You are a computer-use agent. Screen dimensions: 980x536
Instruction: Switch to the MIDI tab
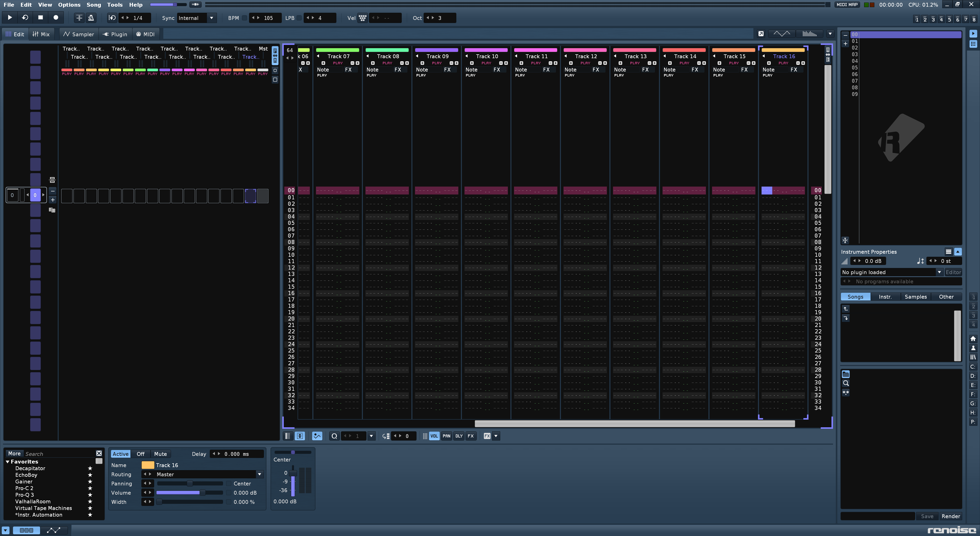(x=145, y=34)
